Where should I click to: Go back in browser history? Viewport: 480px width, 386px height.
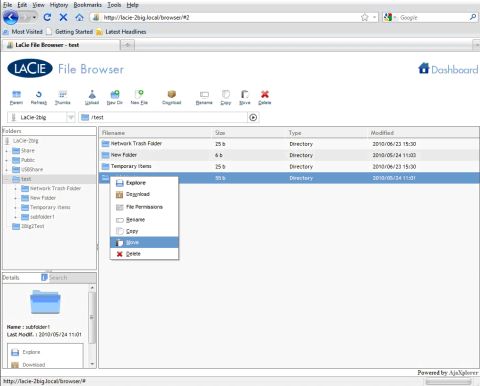pos(11,17)
